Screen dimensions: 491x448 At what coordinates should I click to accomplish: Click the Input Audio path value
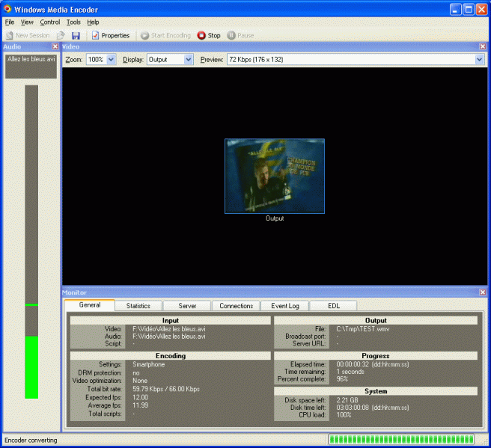pos(169,337)
